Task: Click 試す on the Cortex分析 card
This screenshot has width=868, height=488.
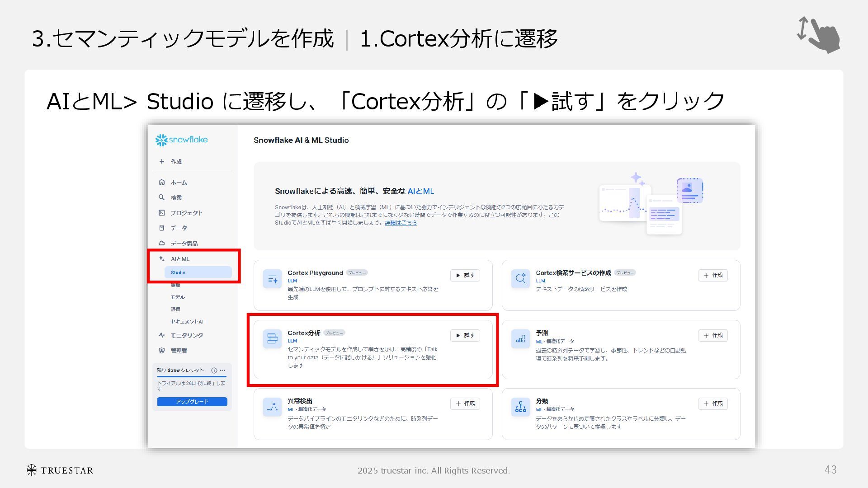Action: 465,335
